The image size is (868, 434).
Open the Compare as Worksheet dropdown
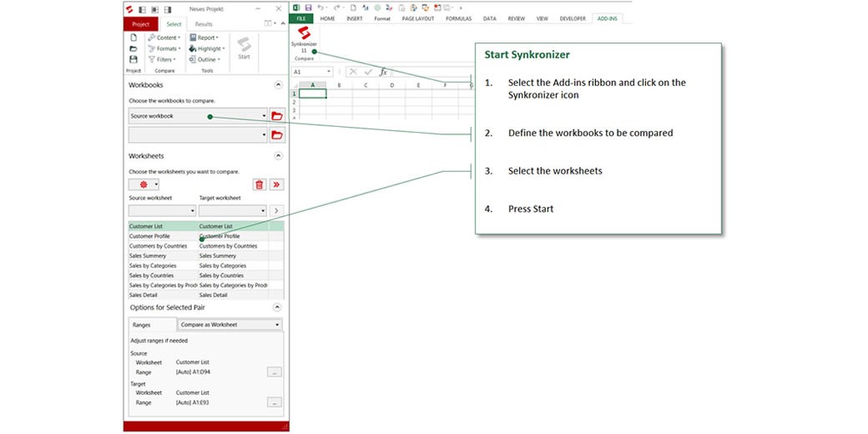click(x=230, y=325)
